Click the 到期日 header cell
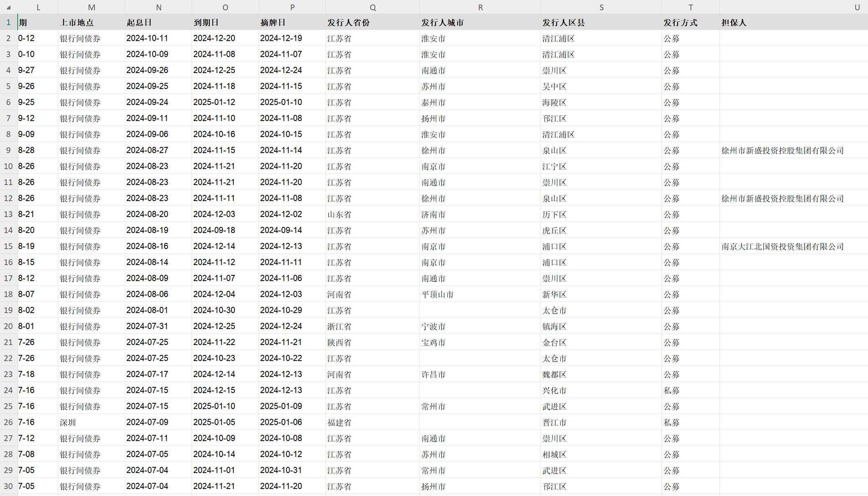Image resolution: width=868 pixels, height=496 pixels. coord(206,23)
